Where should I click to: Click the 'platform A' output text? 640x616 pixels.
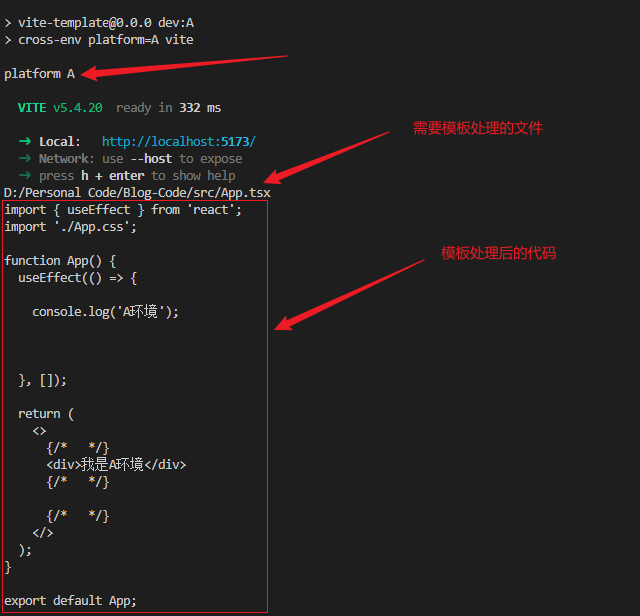40,74
